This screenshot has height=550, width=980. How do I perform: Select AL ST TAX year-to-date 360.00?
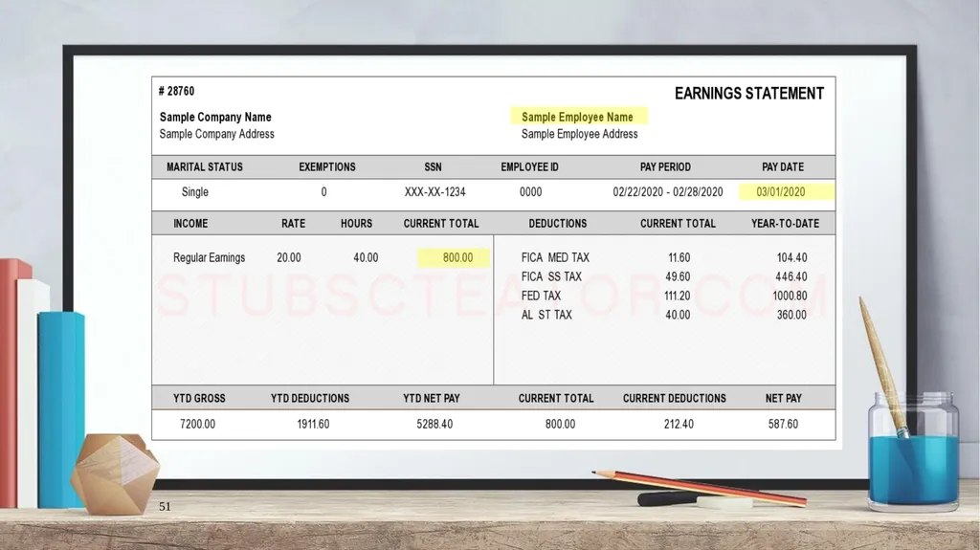tap(791, 315)
